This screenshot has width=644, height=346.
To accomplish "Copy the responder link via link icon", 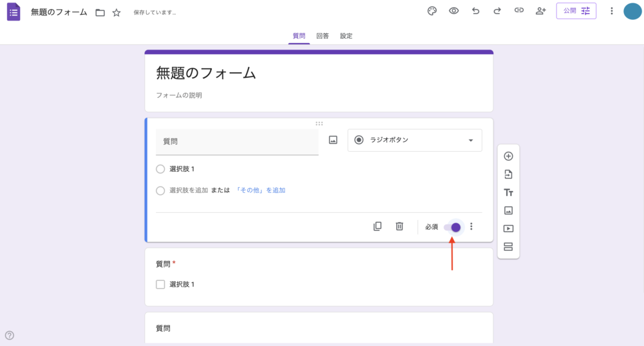I will [x=519, y=11].
